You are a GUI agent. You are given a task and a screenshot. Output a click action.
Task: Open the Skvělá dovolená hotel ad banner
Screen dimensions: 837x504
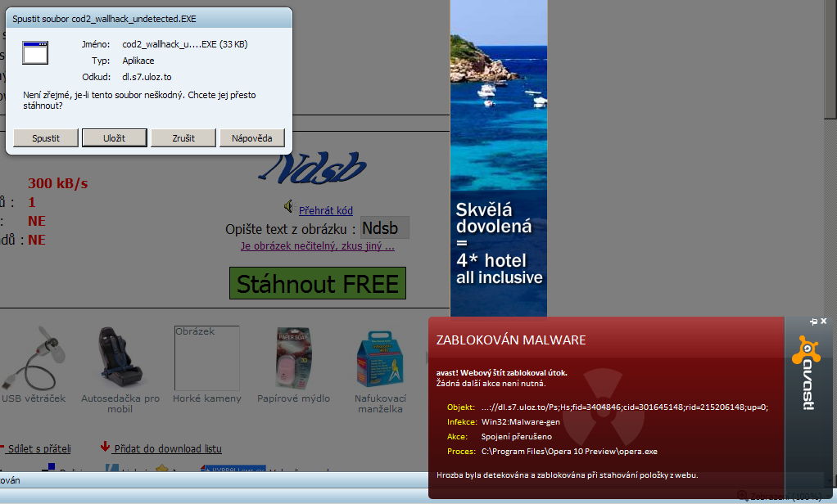pos(499,159)
